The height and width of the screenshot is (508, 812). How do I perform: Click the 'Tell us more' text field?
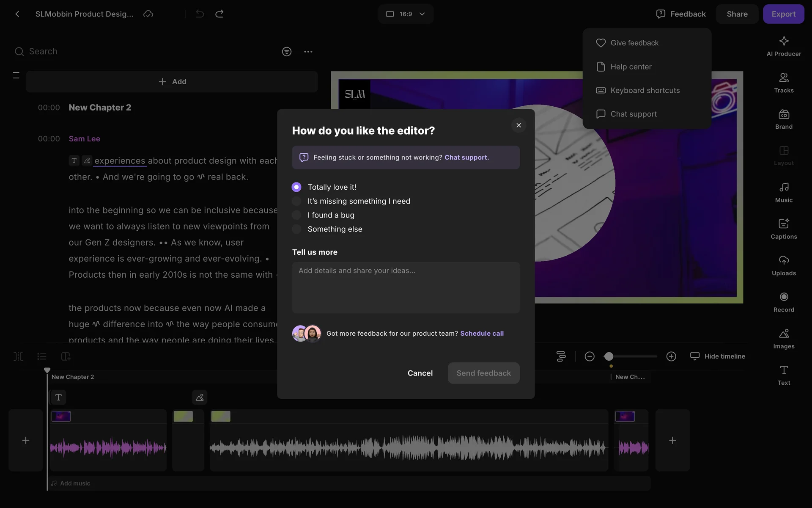(406, 287)
